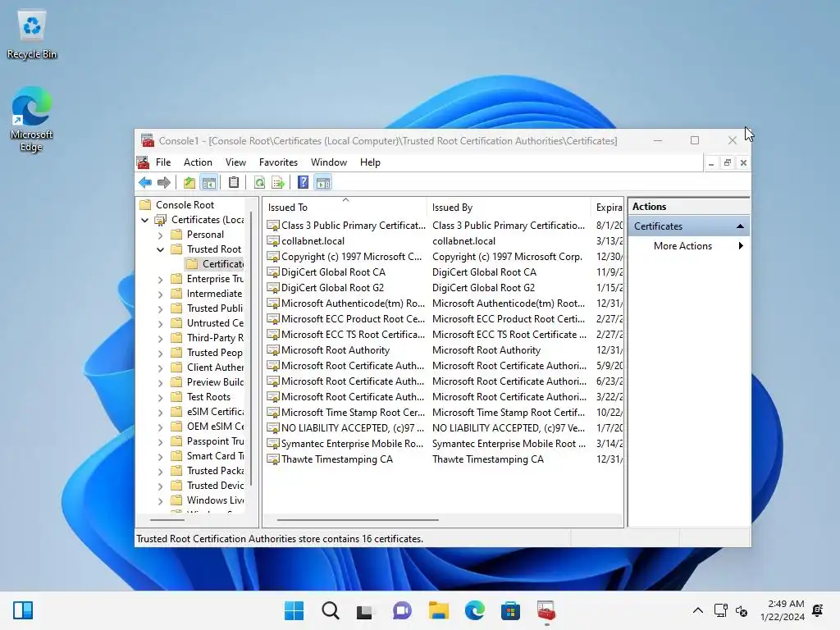This screenshot has height=630, width=840.
Task: Open File Explorer from taskbar
Action: coord(438,610)
